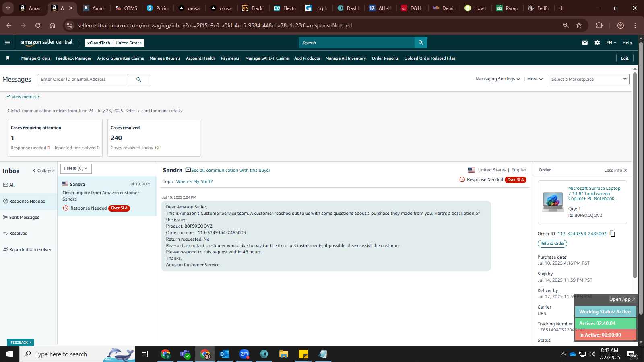Select the Resolved folder

point(15,233)
